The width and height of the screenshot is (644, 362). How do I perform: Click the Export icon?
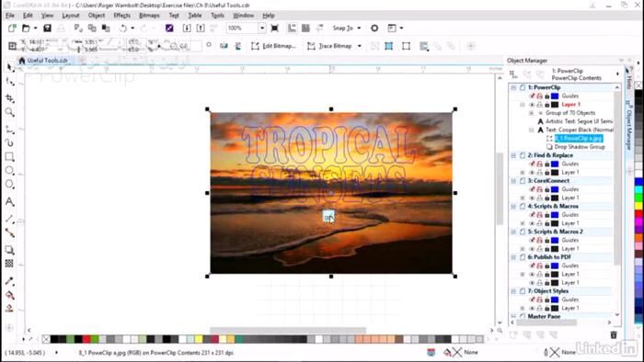coord(201,28)
